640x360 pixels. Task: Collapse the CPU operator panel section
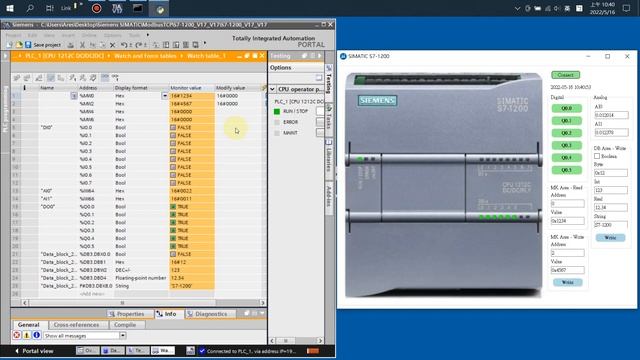(272, 89)
